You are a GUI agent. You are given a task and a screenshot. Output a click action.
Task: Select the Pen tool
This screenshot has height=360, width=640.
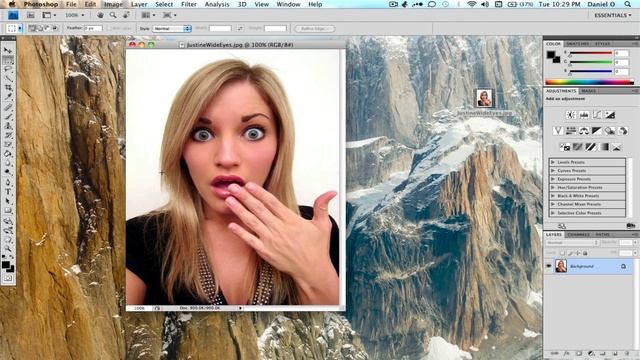(x=8, y=182)
